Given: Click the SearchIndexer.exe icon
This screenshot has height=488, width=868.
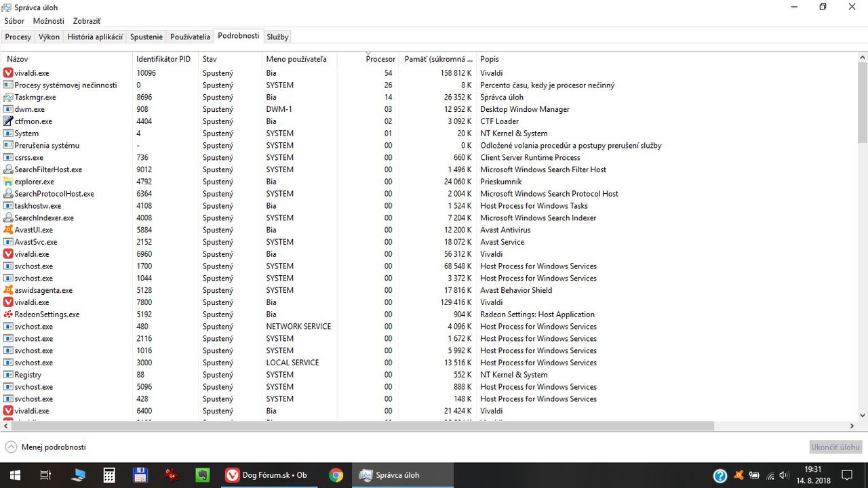Looking at the screenshot, I should 8,218.
